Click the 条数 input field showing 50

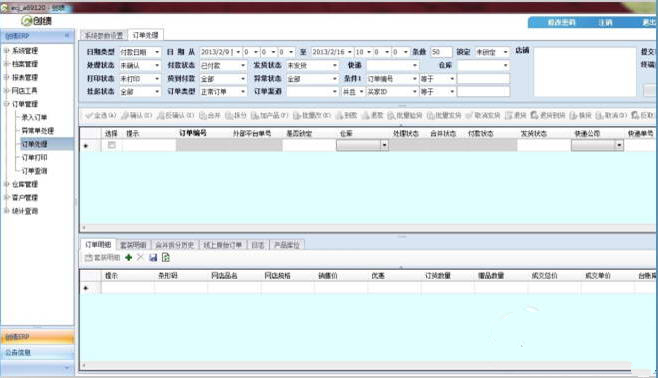(x=441, y=52)
